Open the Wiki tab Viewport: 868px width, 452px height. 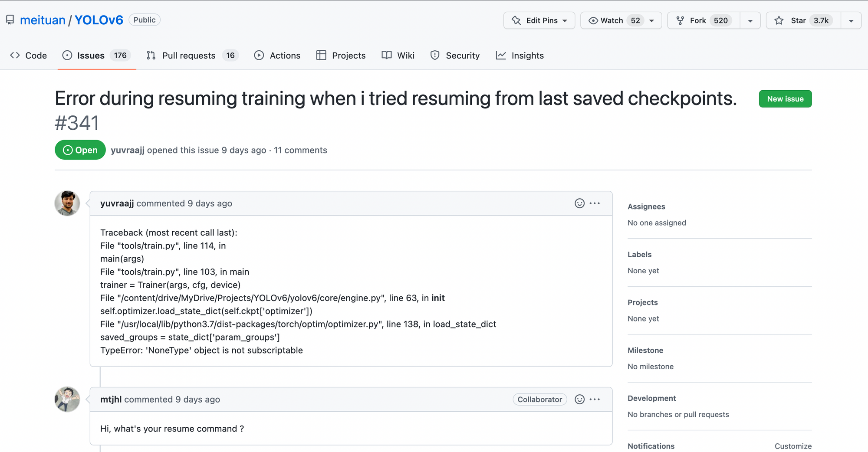click(x=398, y=56)
